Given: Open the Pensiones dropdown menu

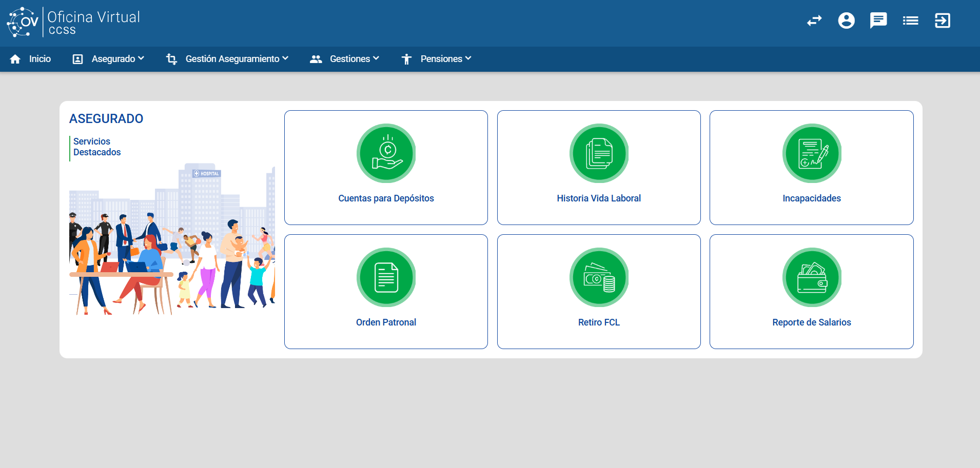Looking at the screenshot, I should (436, 59).
